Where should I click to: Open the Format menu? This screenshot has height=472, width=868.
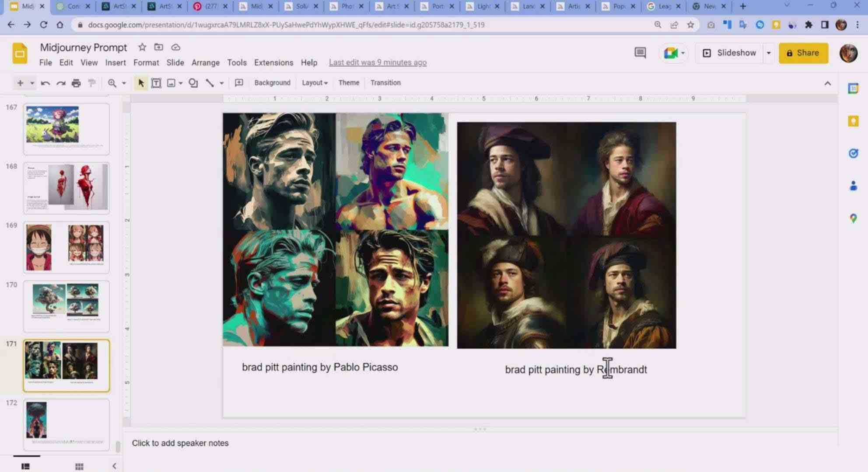(x=145, y=62)
